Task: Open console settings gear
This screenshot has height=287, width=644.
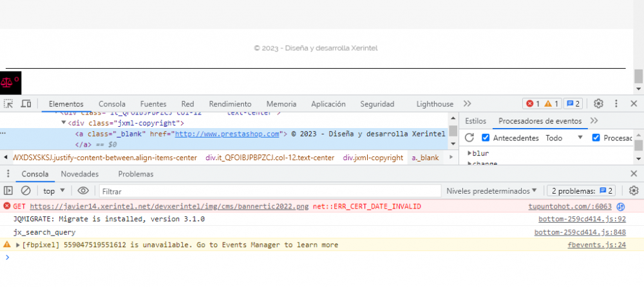Action: [634, 190]
